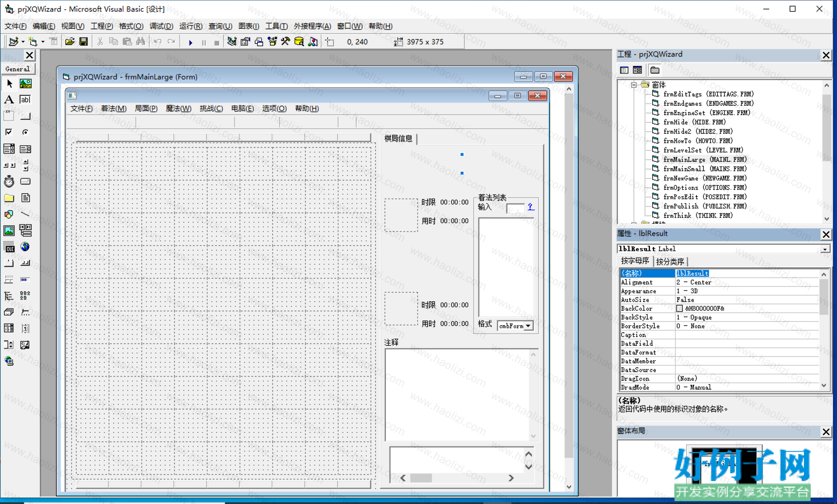This screenshot has width=837, height=504.
Task: Open the 电脑(E) menu on the form
Action: tap(243, 108)
